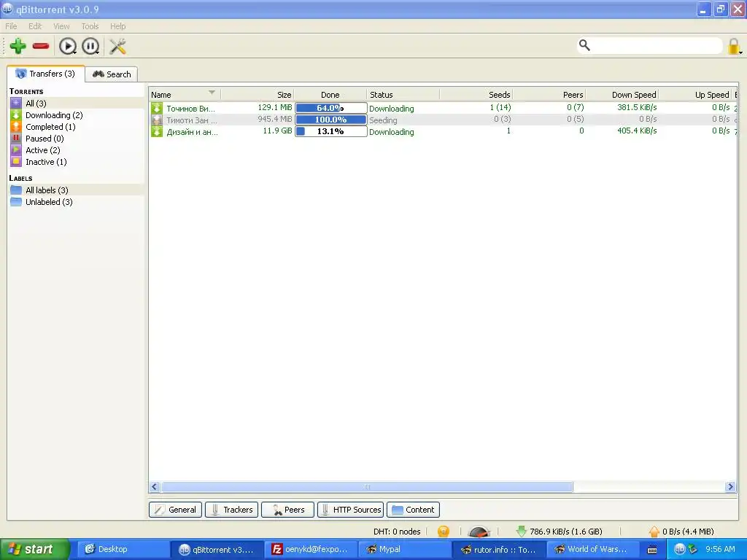Click the green plus add torrent icon
This screenshot has width=747, height=560.
click(x=18, y=46)
